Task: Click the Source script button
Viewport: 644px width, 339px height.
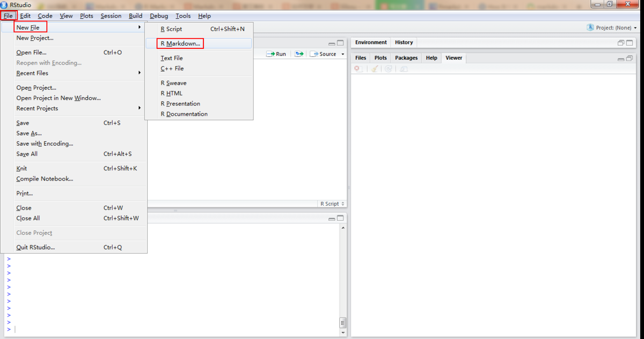Action: pyautogui.click(x=324, y=54)
